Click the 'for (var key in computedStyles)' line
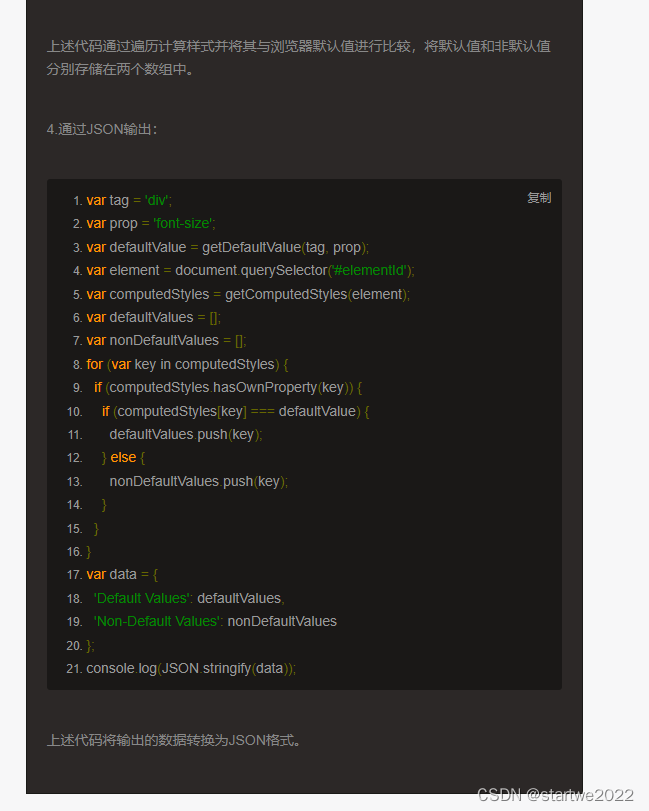This screenshot has width=649, height=811. pos(187,365)
